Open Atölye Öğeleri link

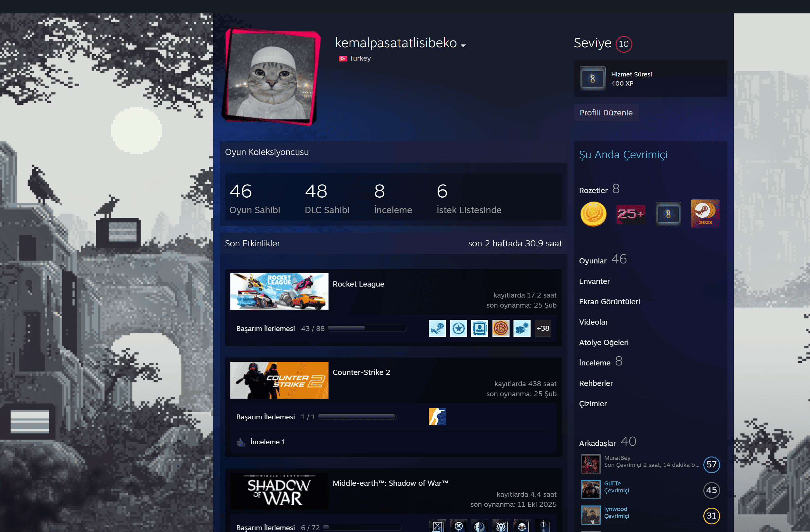pyautogui.click(x=603, y=343)
